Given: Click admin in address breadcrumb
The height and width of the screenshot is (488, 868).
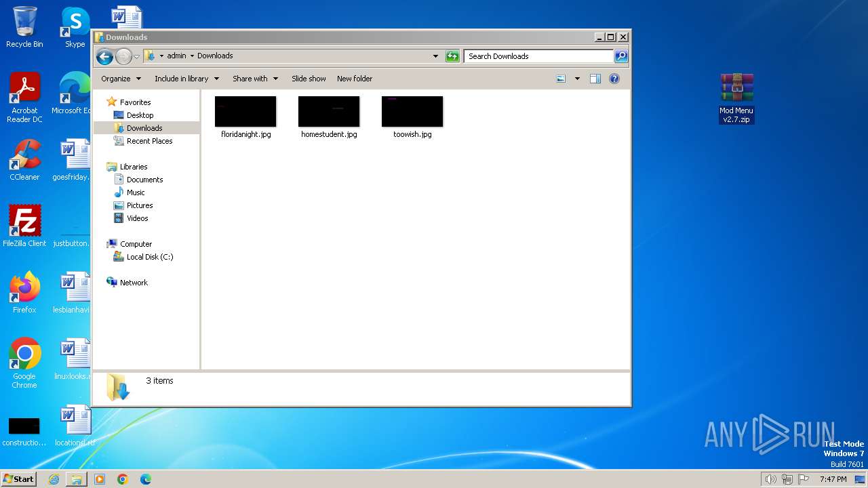Looking at the screenshot, I should pyautogui.click(x=176, y=56).
